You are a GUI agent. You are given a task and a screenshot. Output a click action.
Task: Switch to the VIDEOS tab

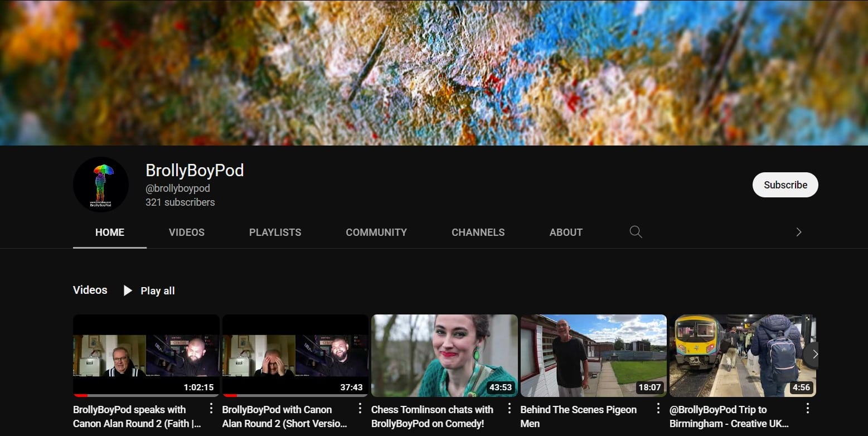coord(187,232)
